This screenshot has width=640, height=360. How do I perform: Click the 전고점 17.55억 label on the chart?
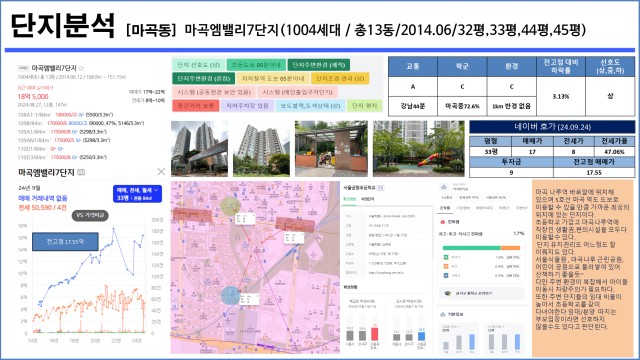coord(65,241)
